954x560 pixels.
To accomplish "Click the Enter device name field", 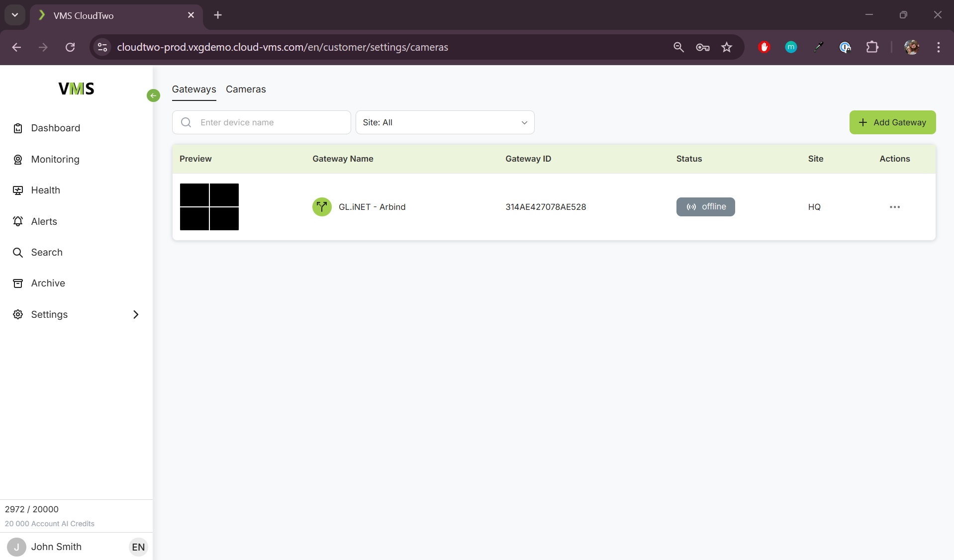I will [269, 122].
